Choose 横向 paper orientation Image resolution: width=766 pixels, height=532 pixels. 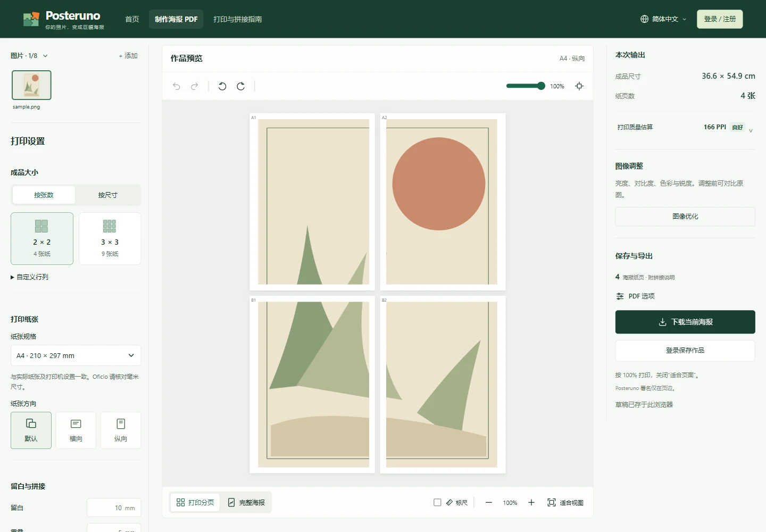(x=76, y=430)
